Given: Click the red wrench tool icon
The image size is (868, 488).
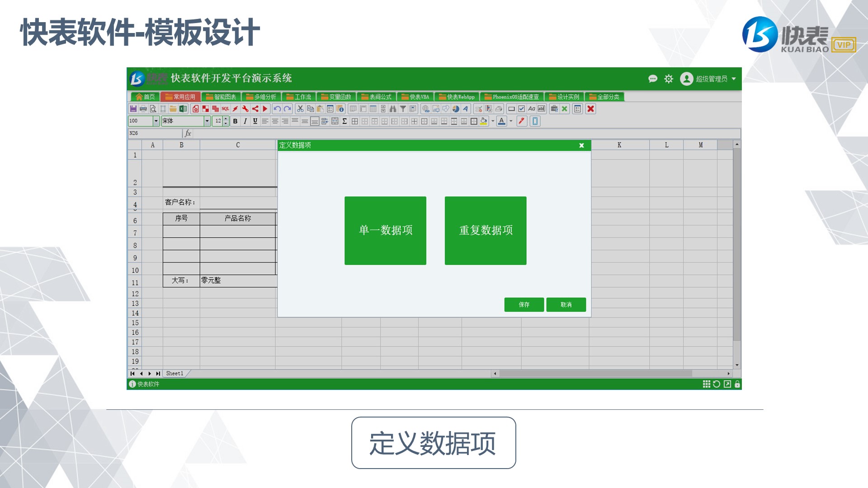Looking at the screenshot, I should (x=245, y=109).
